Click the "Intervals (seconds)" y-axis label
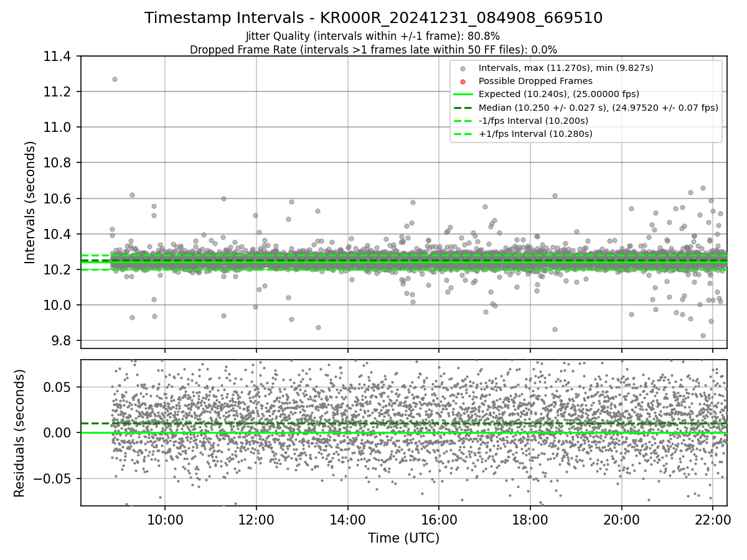This screenshot has width=747, height=560. tap(31, 202)
